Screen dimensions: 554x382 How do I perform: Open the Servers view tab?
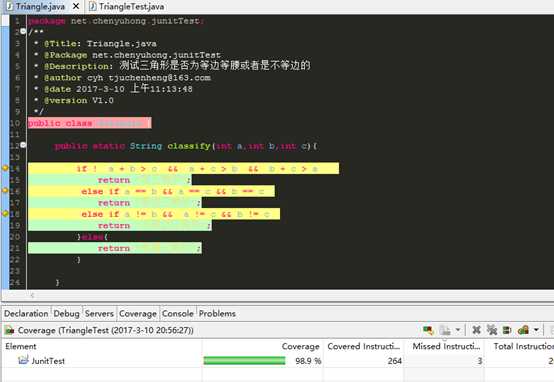tap(99, 313)
